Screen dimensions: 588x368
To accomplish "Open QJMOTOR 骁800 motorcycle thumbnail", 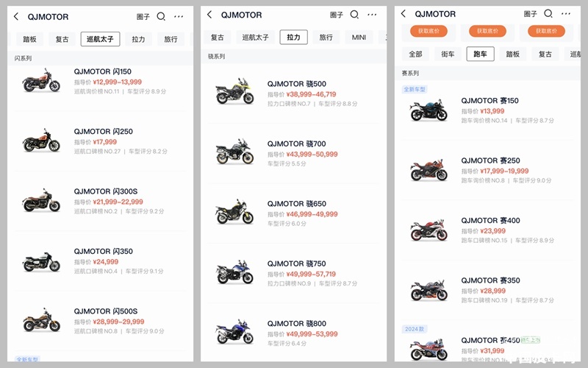I will pyautogui.click(x=234, y=332).
